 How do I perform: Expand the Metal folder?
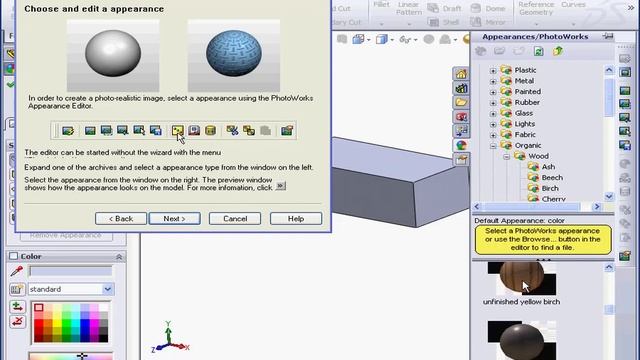(x=493, y=81)
